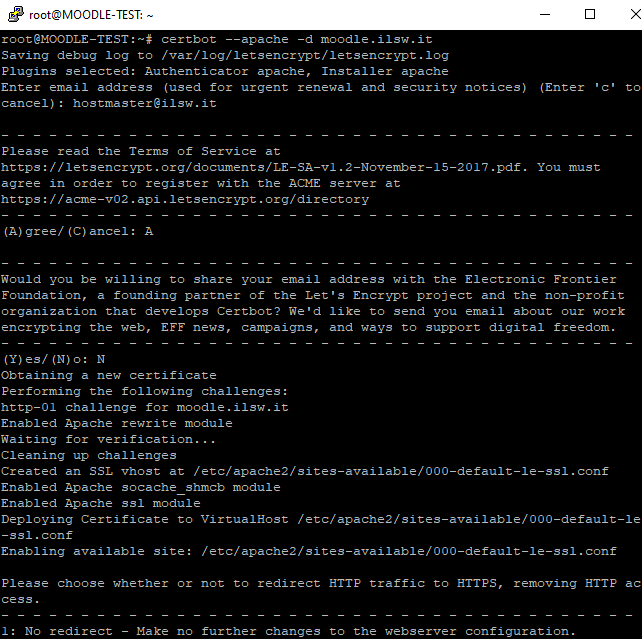This screenshot has width=643, height=639.
Task: Click the line starting 'agree in order to register'
Action: tap(201, 183)
